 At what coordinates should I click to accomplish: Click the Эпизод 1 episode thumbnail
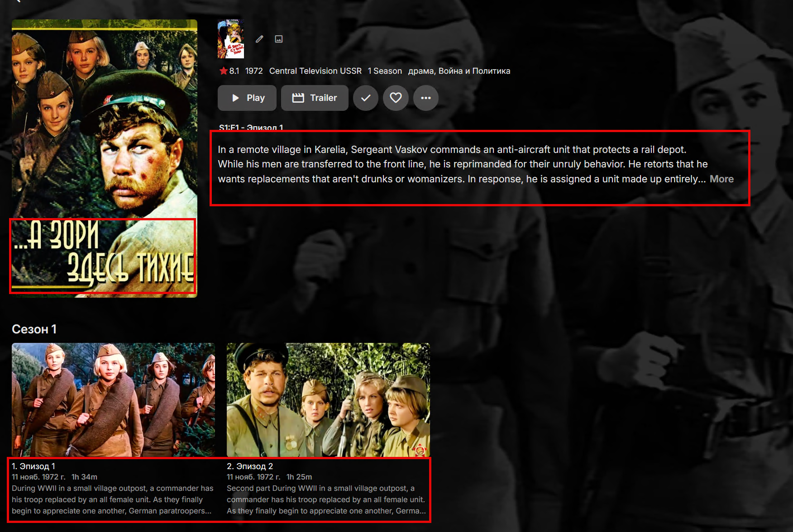click(x=113, y=400)
